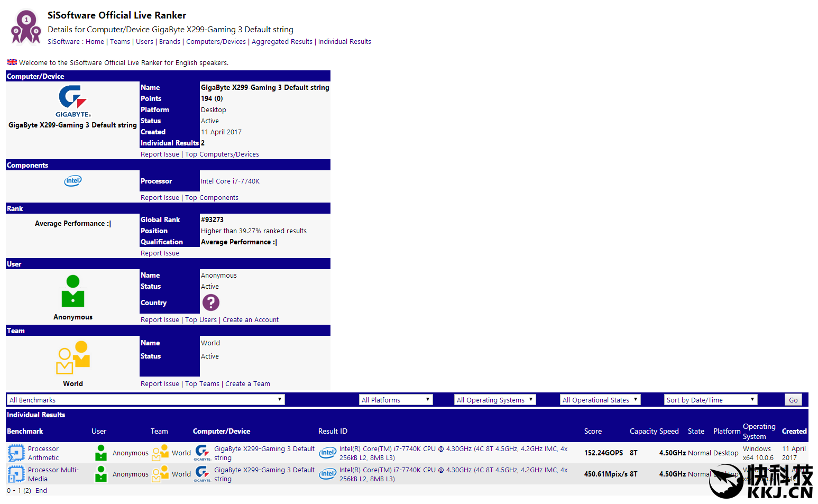
Task: Click Report Issue under Components section
Action: pyautogui.click(x=160, y=198)
